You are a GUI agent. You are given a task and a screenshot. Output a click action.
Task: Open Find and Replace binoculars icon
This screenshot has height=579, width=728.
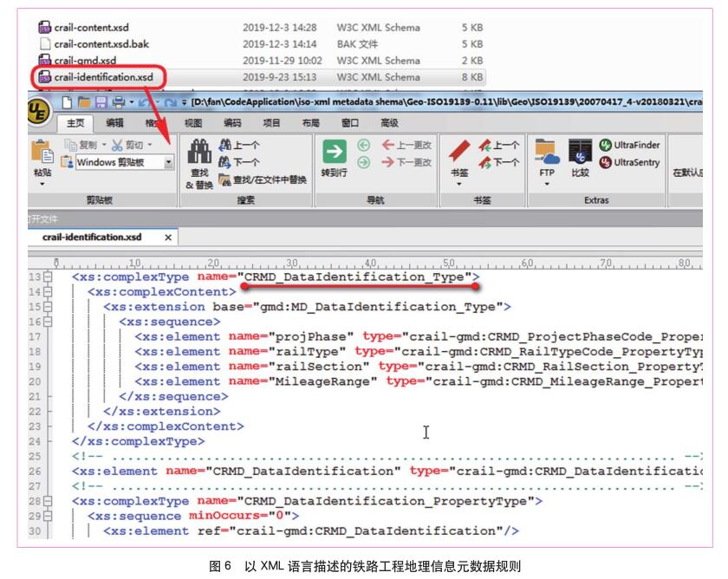pyautogui.click(x=199, y=152)
